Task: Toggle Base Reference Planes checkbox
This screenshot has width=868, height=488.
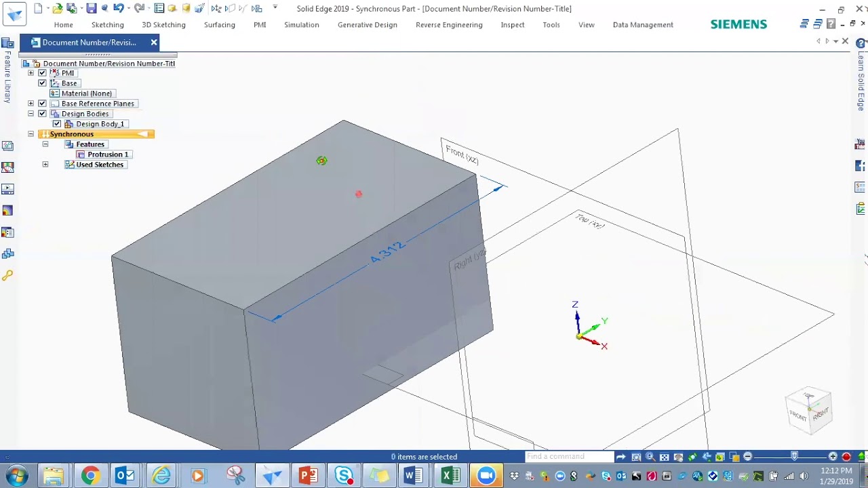Action: [x=42, y=104]
